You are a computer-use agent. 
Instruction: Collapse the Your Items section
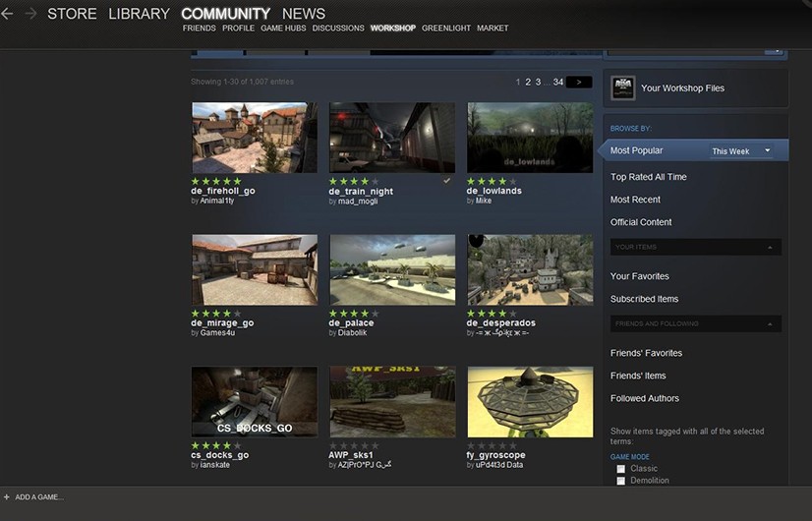point(695,247)
